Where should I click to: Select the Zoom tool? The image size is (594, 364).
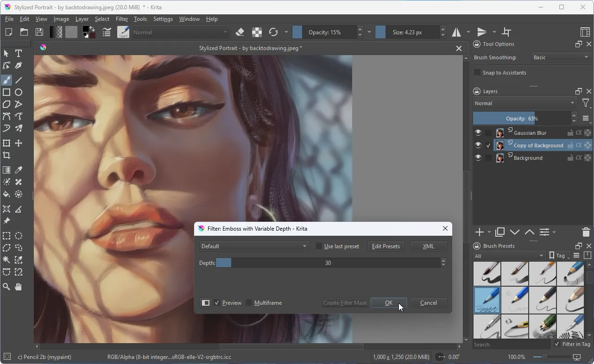[6, 287]
